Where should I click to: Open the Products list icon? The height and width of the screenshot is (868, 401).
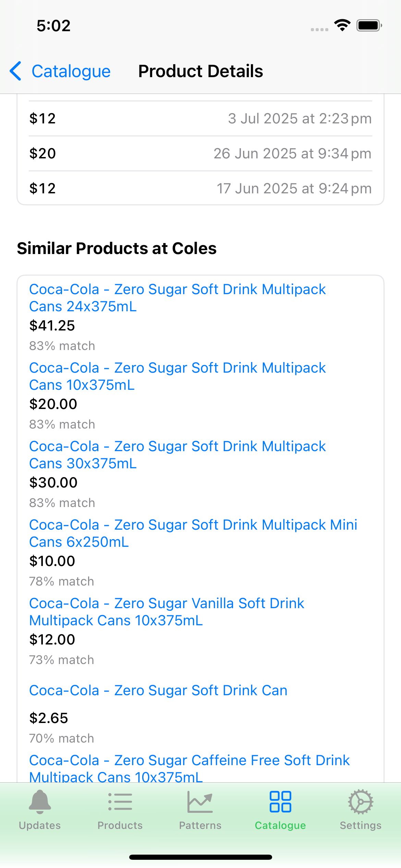click(x=120, y=802)
